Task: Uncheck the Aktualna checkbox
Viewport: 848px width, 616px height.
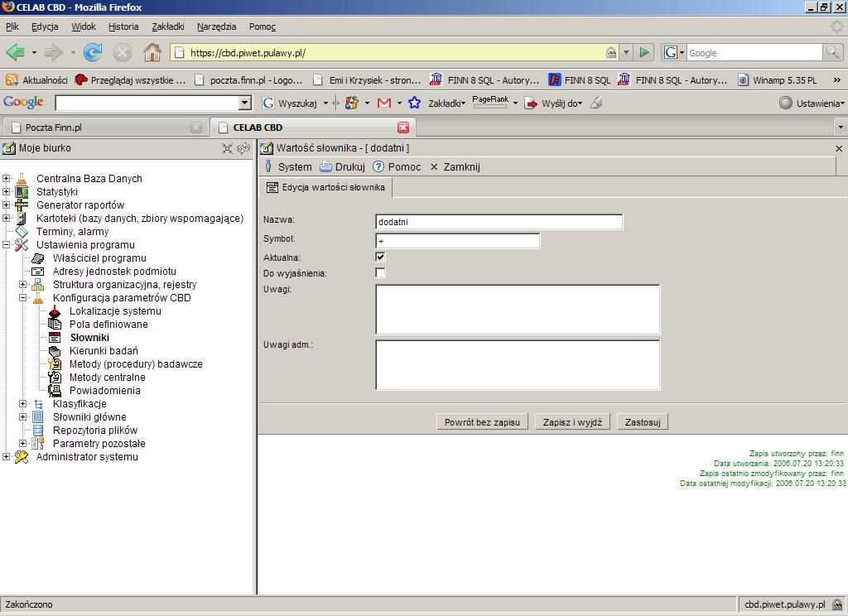Action: click(380, 257)
